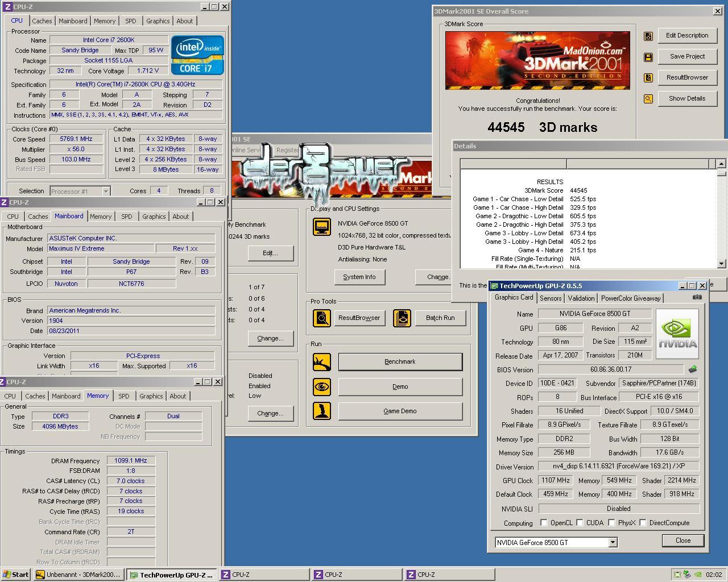Click the NVIDIA logo in GPU-Z
Screen dimensions: 728x582
(x=677, y=334)
